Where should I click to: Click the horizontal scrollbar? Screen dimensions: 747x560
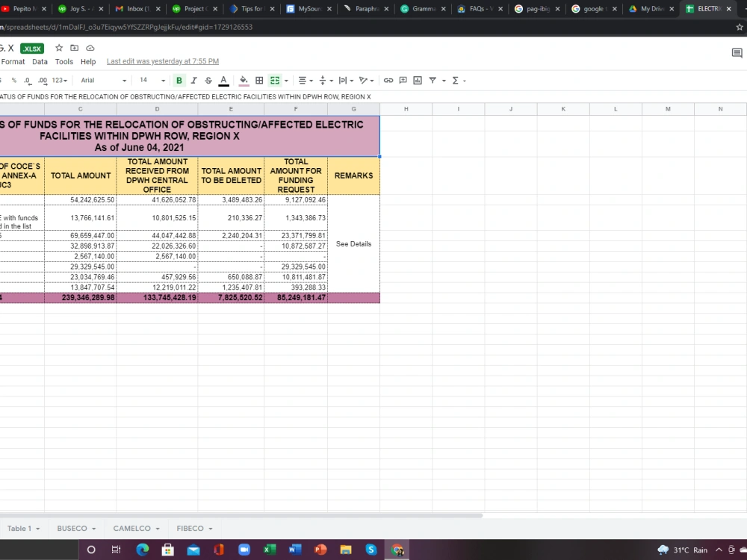coord(241,515)
